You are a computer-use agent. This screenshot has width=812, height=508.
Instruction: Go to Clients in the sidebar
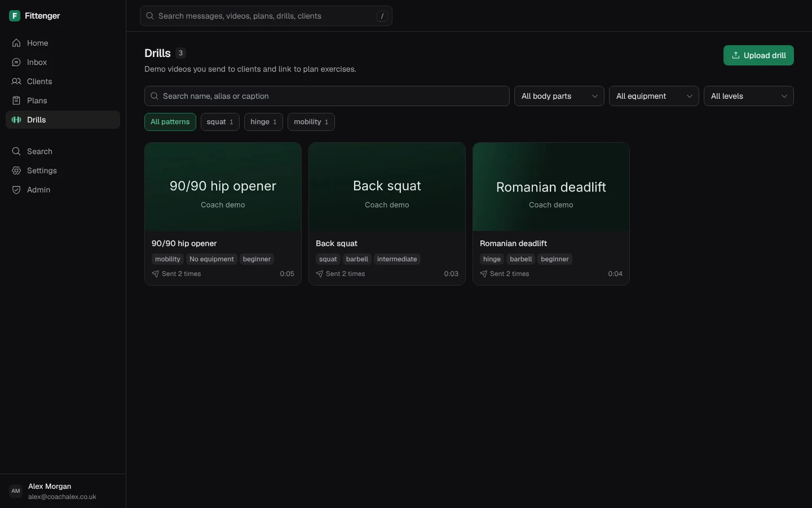pos(63,81)
